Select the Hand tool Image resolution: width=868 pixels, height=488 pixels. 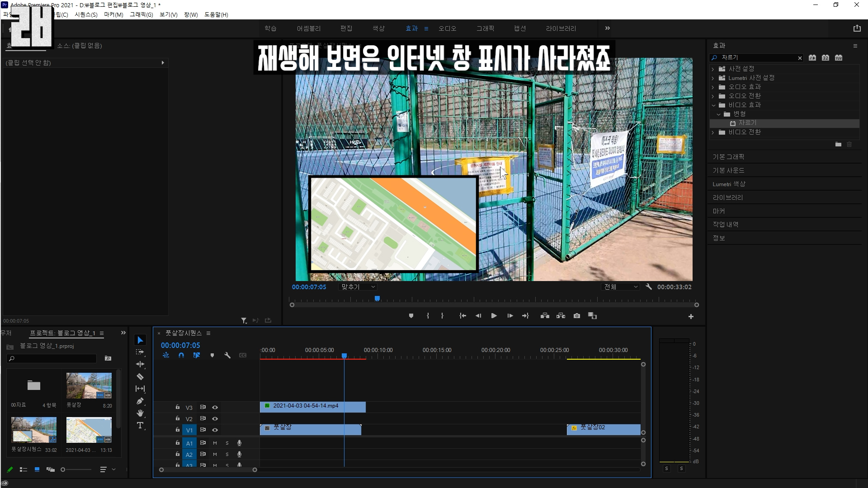pos(140,413)
